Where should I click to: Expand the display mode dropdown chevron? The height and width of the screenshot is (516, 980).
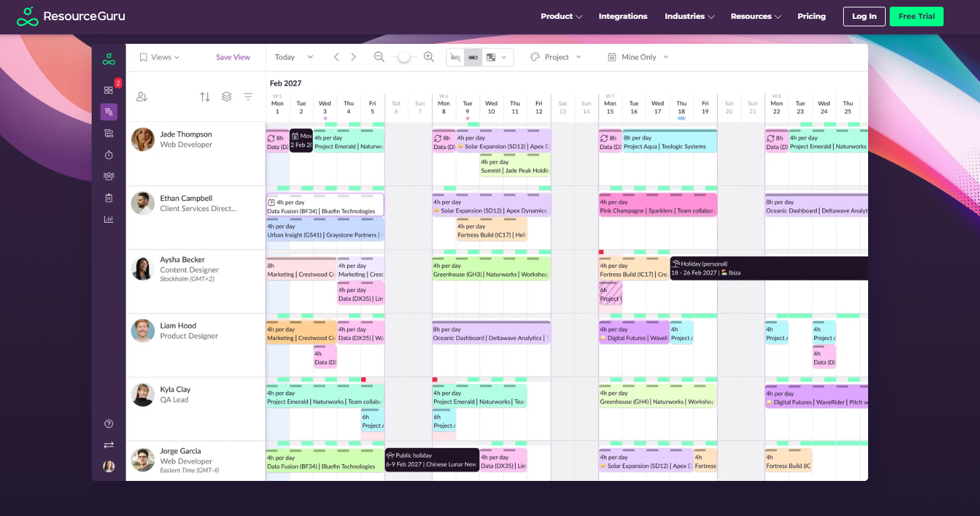point(504,57)
